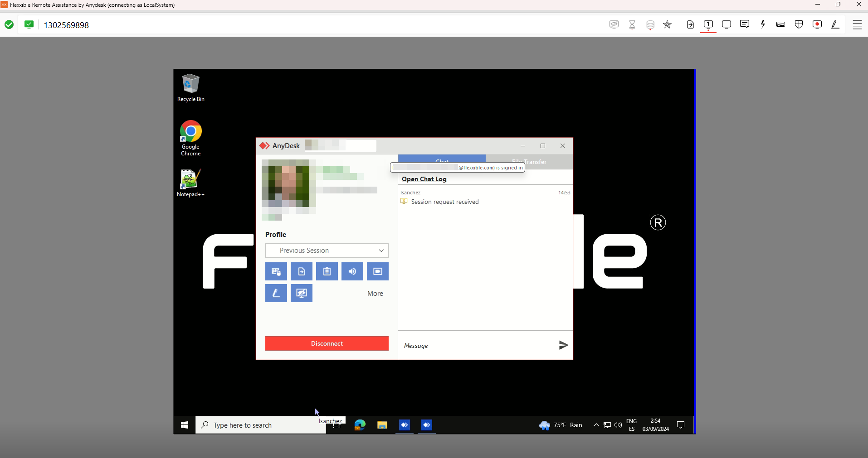
Task: Click the Message input field
Action: tap(476, 345)
